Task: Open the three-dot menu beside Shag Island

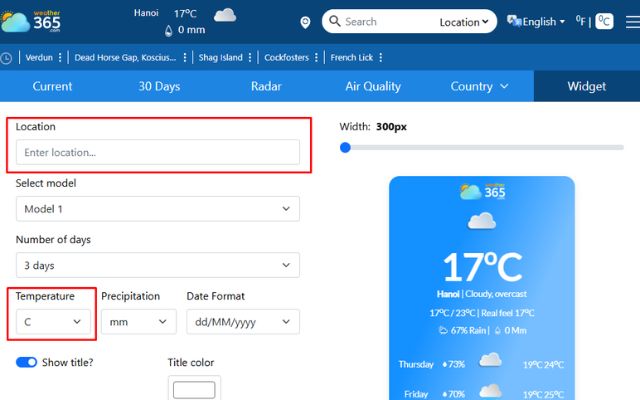Action: tap(250, 57)
